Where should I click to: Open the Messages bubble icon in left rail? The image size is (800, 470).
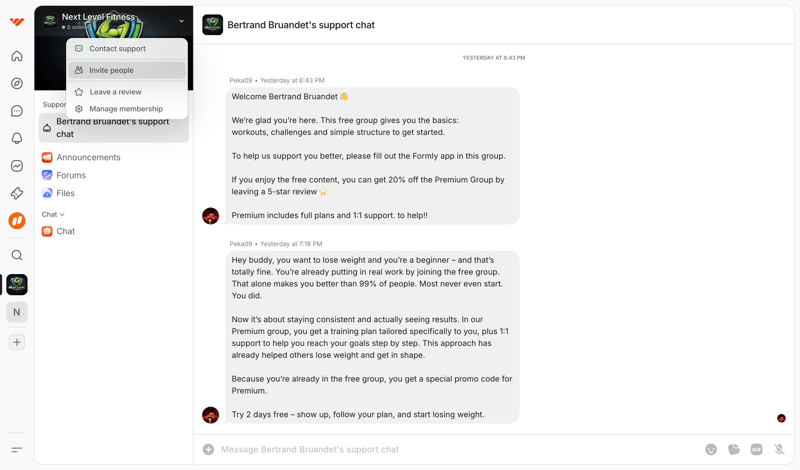(x=17, y=111)
